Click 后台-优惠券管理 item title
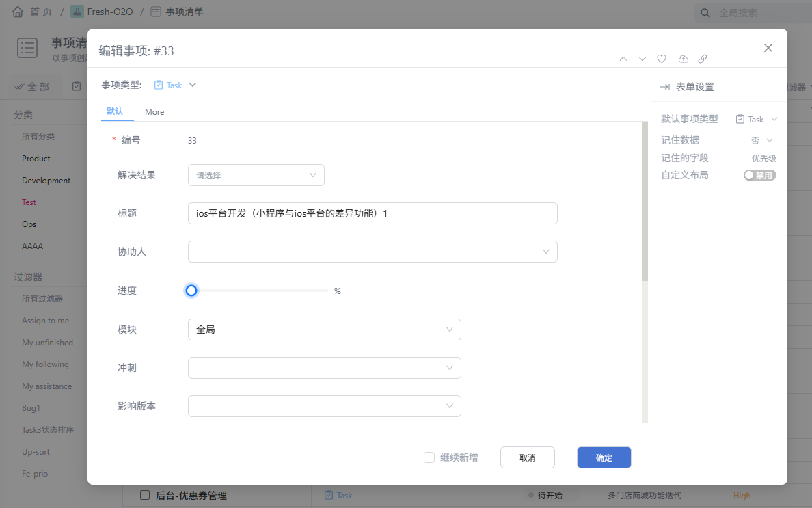Viewport: 812px width, 508px height. click(x=191, y=496)
